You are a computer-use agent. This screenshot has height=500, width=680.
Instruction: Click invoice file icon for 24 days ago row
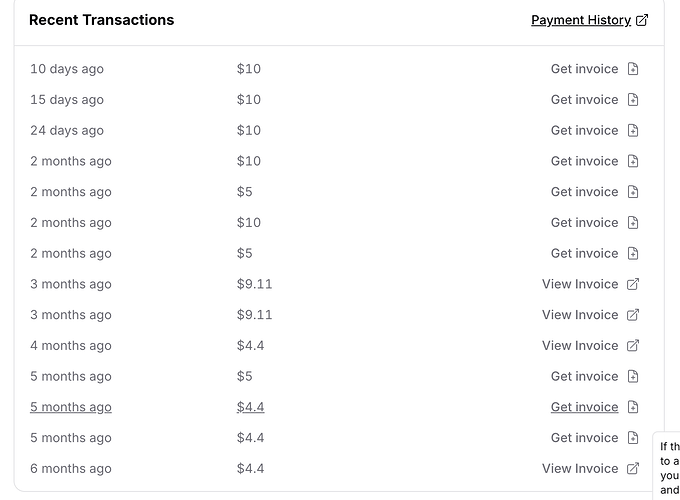(633, 131)
